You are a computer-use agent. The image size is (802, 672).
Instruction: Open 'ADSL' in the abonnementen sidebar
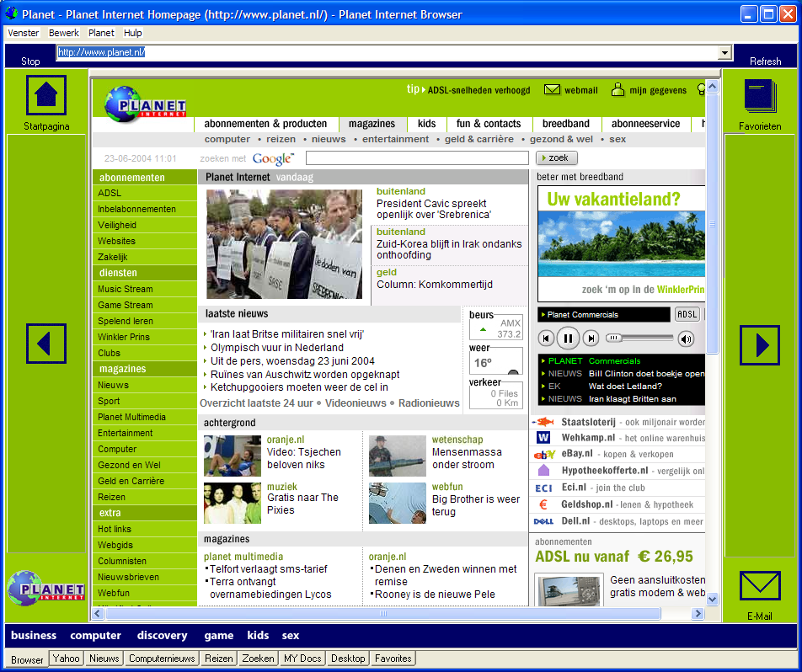[x=145, y=194]
